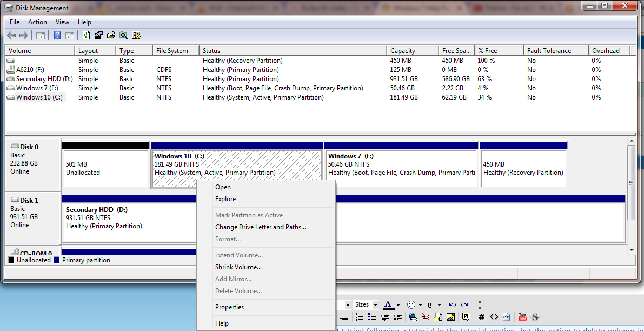The image size is (644, 331).
Task: Click the down arrow of the disk pane scrollbar
Action: 632,250
